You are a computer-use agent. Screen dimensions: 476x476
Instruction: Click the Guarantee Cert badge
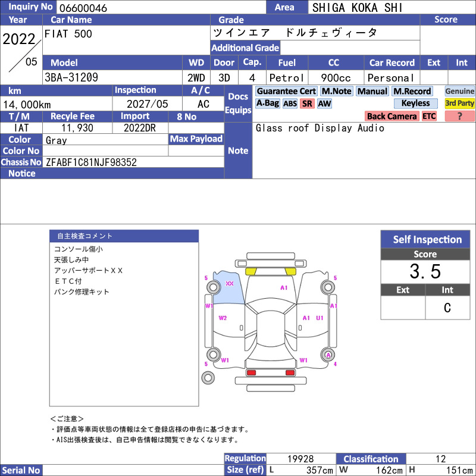coord(286,91)
